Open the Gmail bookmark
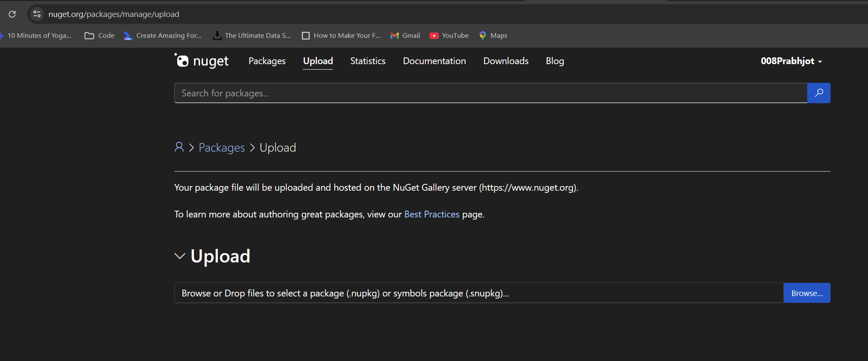Viewport: 868px width, 361px height. (405, 36)
